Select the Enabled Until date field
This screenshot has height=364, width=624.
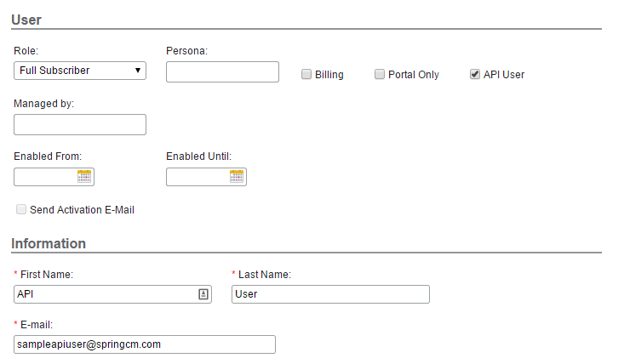point(198,177)
